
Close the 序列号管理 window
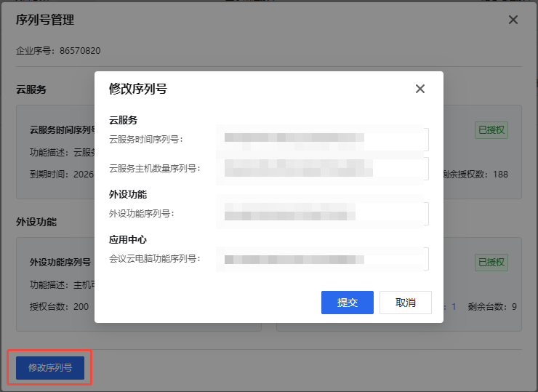[x=513, y=20]
